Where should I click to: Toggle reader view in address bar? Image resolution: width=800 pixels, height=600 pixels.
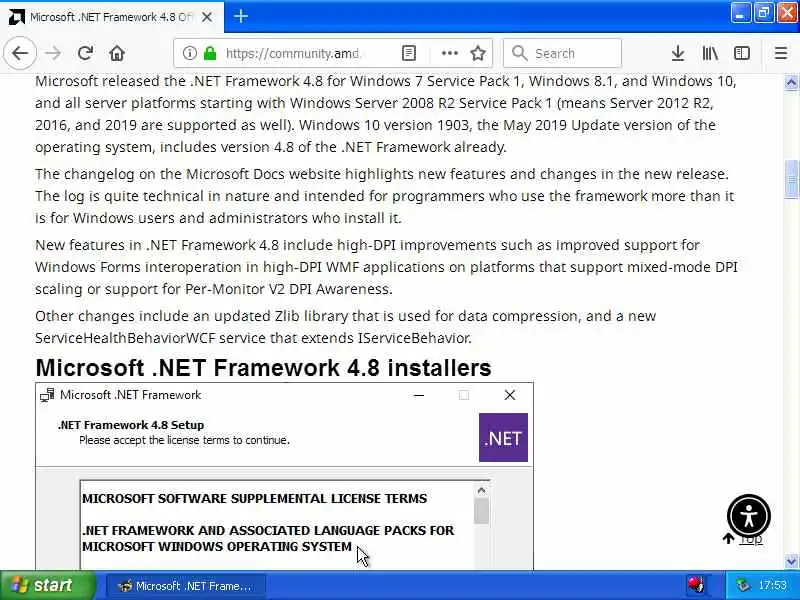[409, 53]
